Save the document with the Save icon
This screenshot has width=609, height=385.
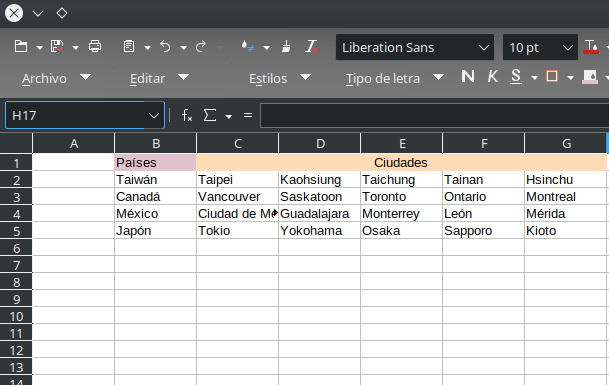(57, 47)
